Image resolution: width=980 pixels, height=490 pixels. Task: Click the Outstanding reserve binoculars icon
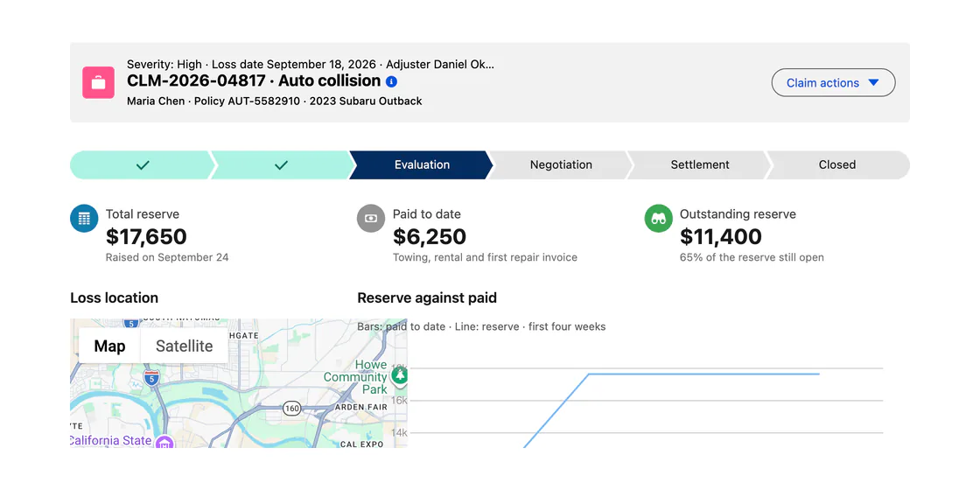click(x=658, y=219)
